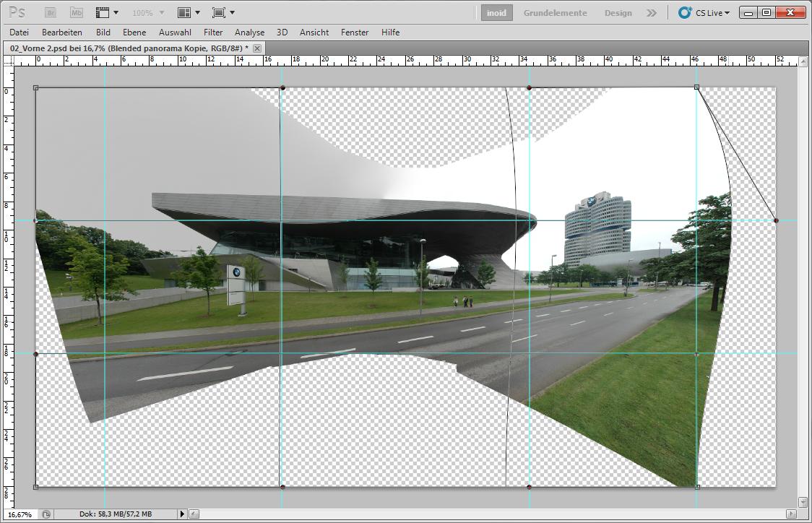Click the screen mode icon
This screenshot has width=812, height=523.
coord(219,12)
